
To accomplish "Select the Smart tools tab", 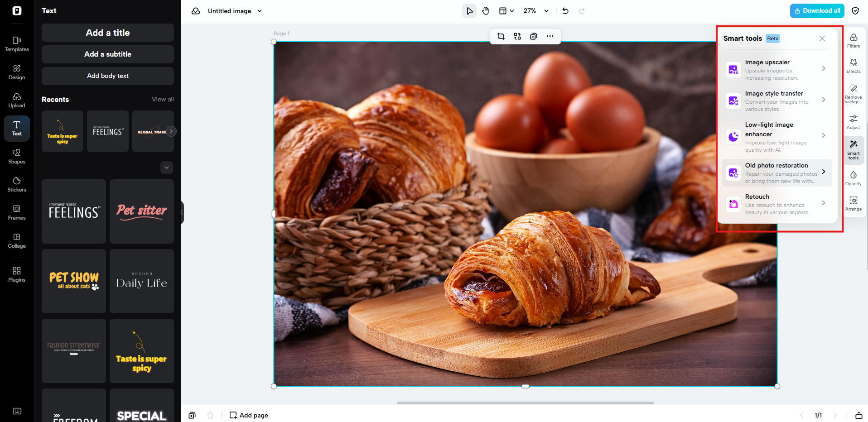I will click(854, 150).
